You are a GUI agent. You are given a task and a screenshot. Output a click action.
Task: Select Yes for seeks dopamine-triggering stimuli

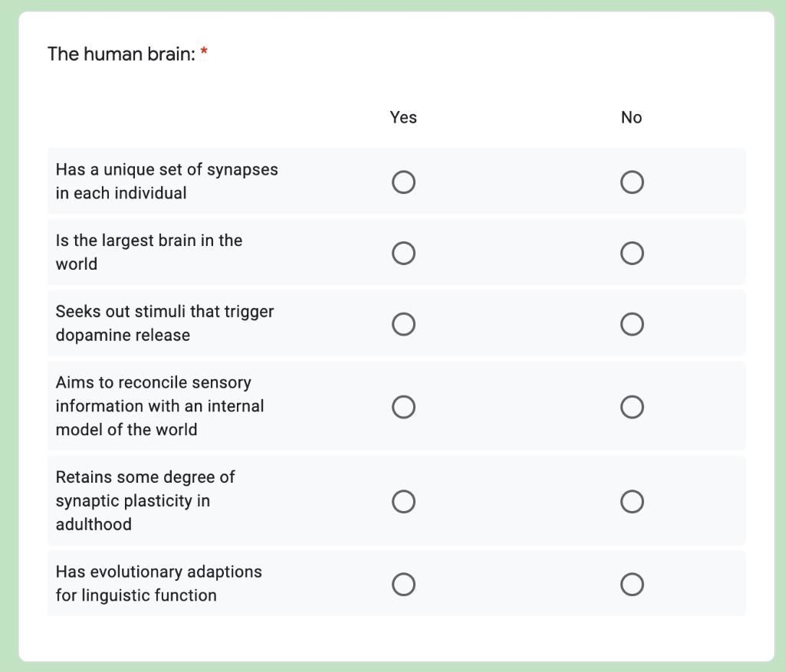[x=404, y=323]
